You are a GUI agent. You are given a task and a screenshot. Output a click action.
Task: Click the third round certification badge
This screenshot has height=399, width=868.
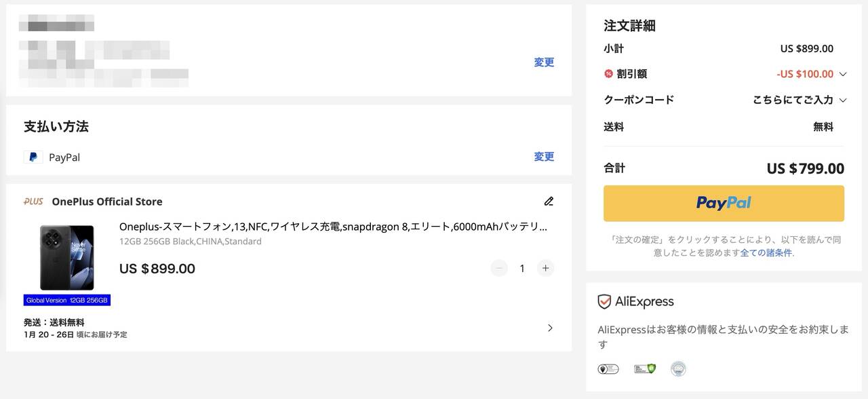point(678,369)
